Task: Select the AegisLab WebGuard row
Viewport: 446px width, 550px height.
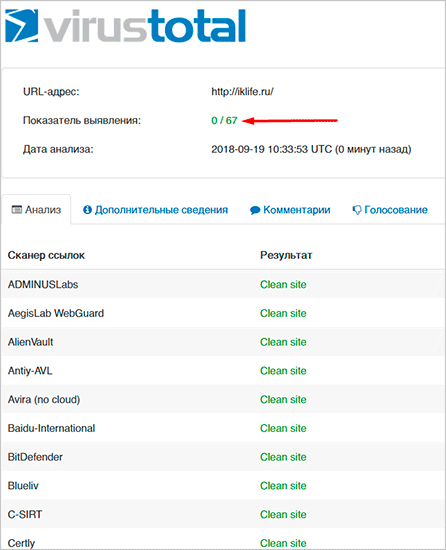Action: 223,313
